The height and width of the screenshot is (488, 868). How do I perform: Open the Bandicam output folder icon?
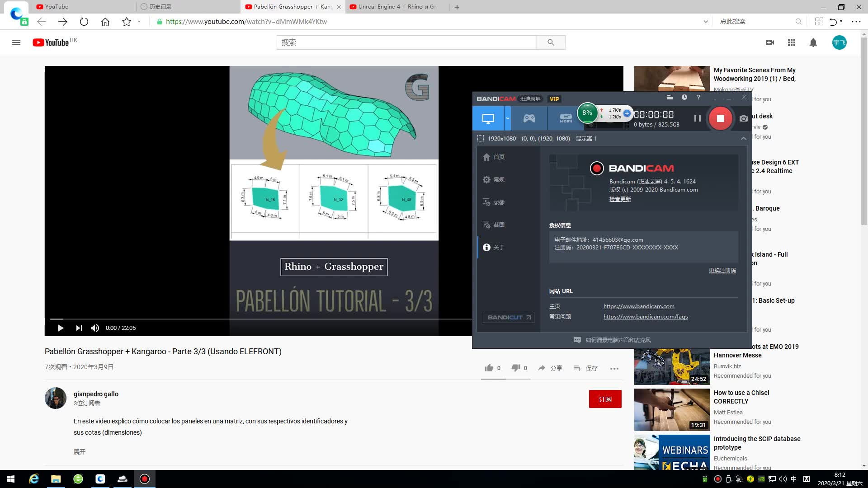click(x=670, y=98)
